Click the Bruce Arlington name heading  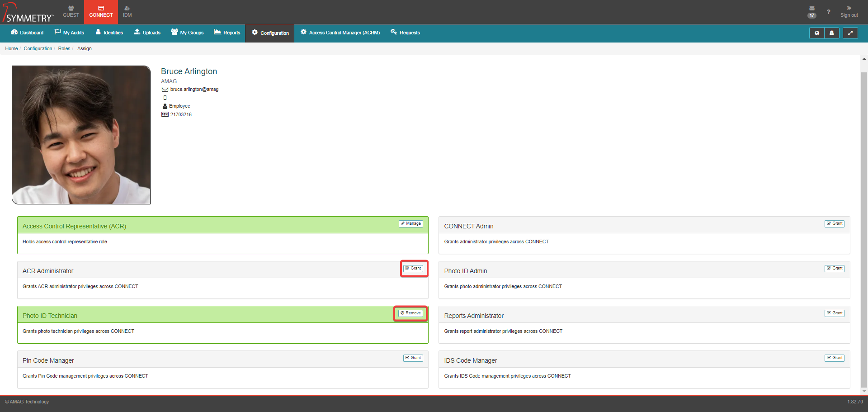pos(189,71)
